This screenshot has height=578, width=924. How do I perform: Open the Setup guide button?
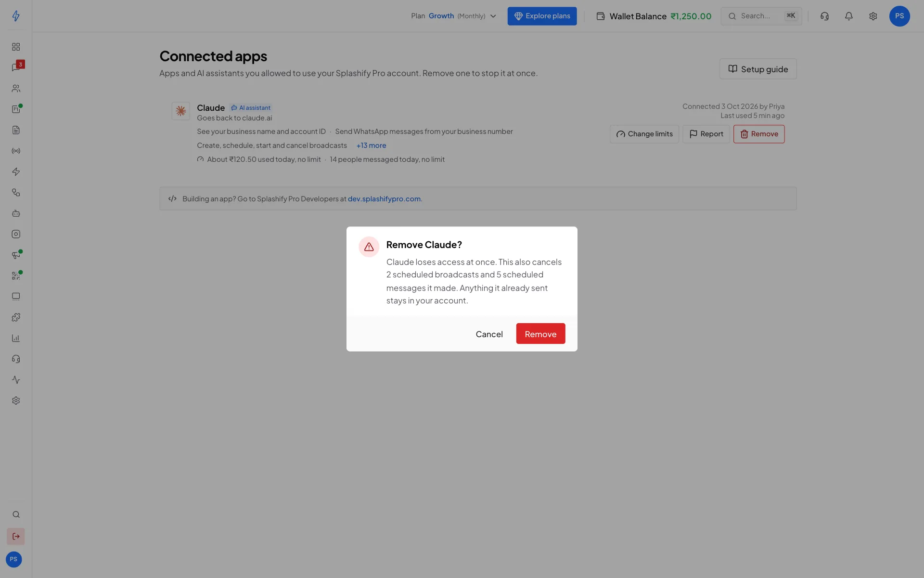click(x=758, y=69)
